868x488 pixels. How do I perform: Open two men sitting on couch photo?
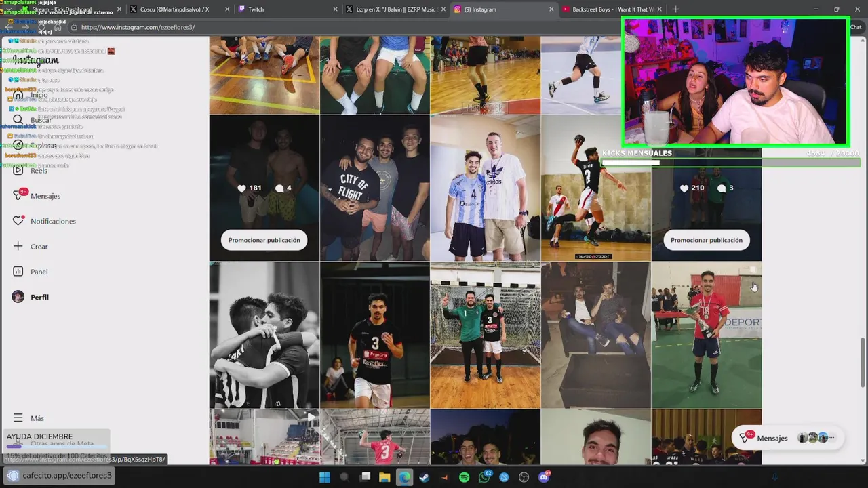tap(595, 335)
